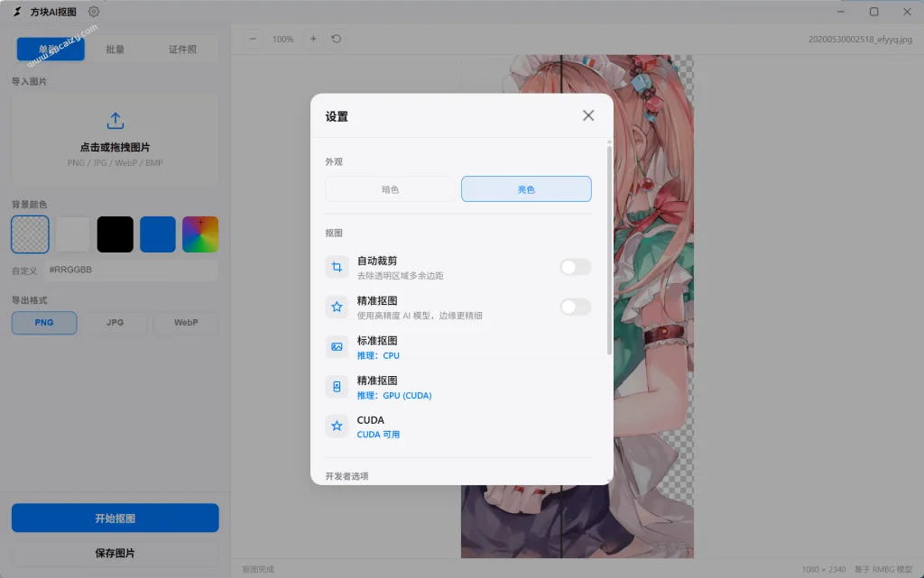This screenshot has width=924, height=578.
Task: Switch to the 单张 tab
Action: pyautogui.click(x=51, y=49)
